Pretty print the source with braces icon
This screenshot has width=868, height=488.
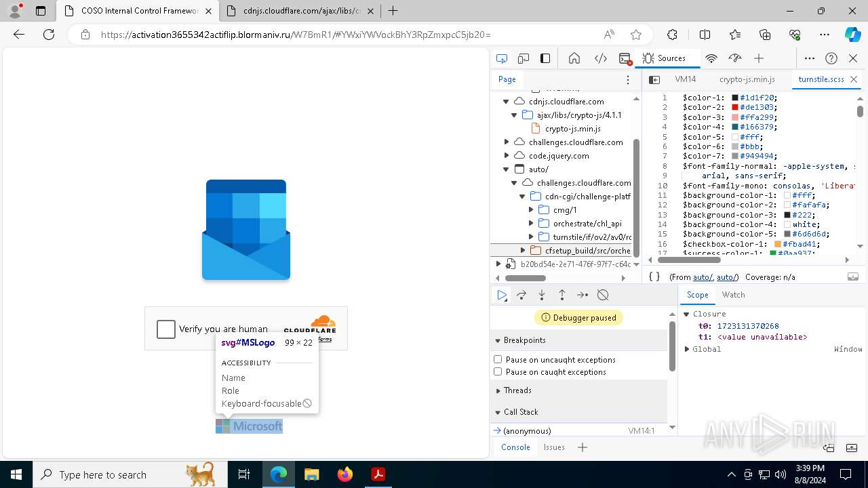[x=654, y=277]
